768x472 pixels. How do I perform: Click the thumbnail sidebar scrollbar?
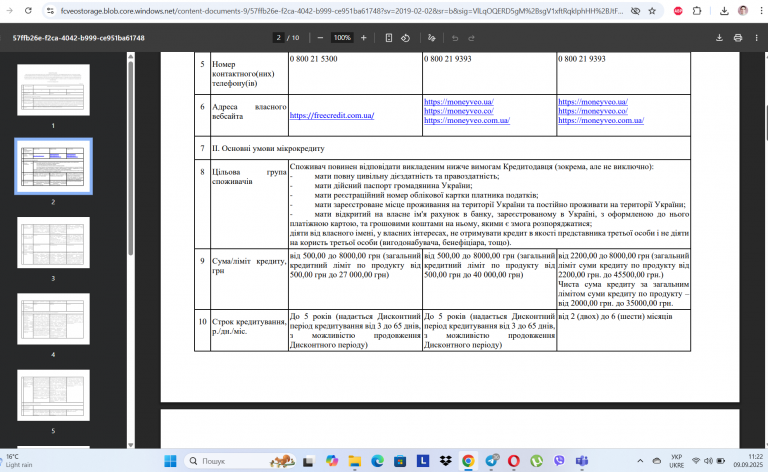(x=131, y=158)
